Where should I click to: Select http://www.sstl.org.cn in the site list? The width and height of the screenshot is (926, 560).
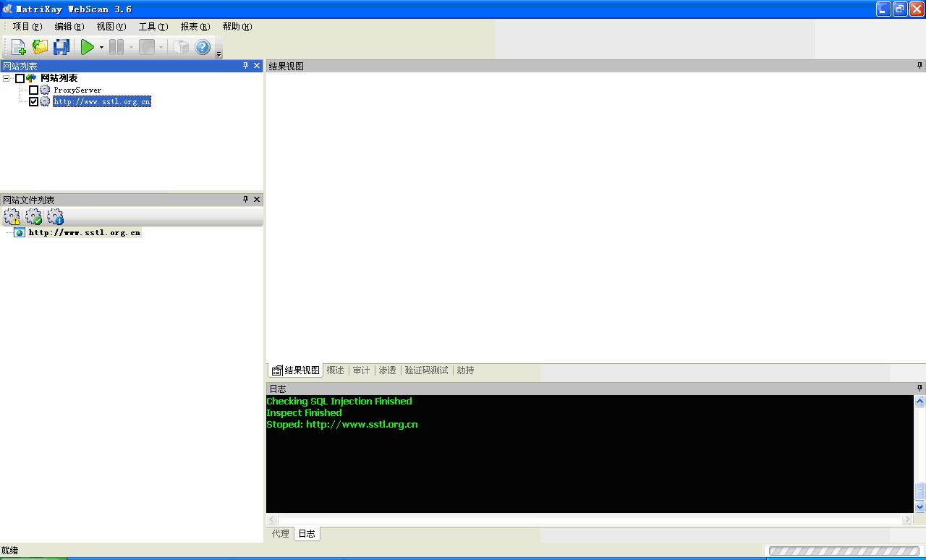point(102,101)
